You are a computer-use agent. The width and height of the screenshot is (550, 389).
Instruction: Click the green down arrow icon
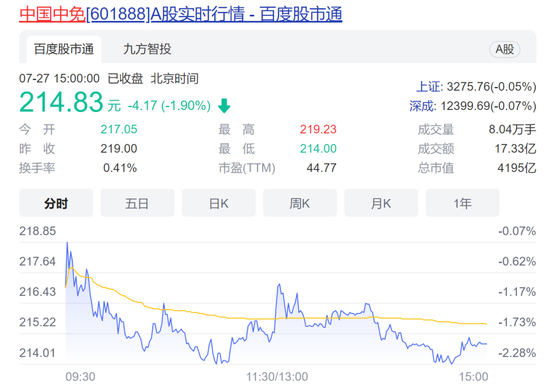pyautogui.click(x=224, y=106)
